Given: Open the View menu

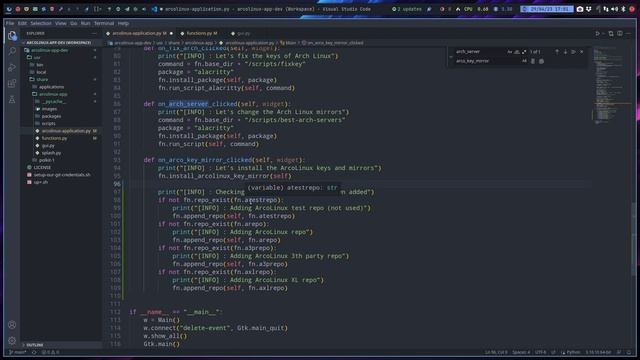Looking at the screenshot, I should pyautogui.click(x=60, y=23).
